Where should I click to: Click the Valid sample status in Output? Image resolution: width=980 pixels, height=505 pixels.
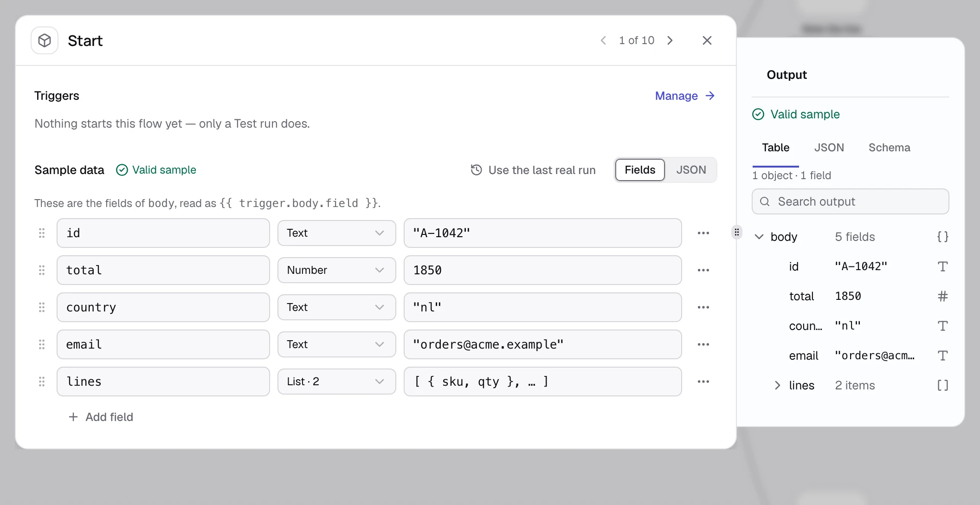coord(796,114)
